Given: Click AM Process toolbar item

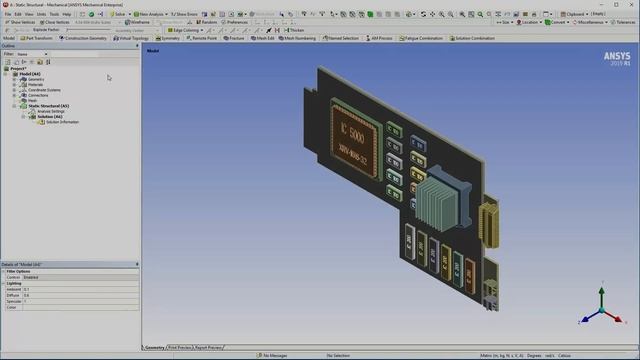Looking at the screenshot, I should tap(379, 38).
